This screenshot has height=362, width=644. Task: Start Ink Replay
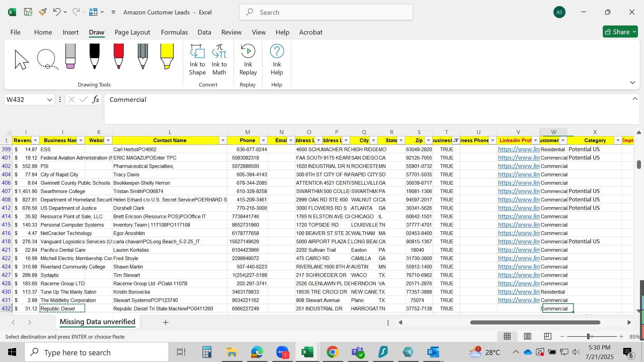click(x=248, y=60)
